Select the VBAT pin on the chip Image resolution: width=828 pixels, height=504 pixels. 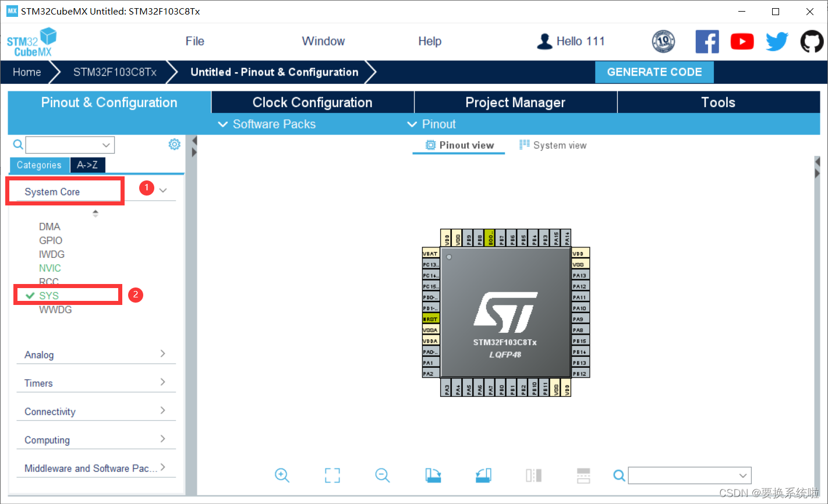pyautogui.click(x=431, y=253)
